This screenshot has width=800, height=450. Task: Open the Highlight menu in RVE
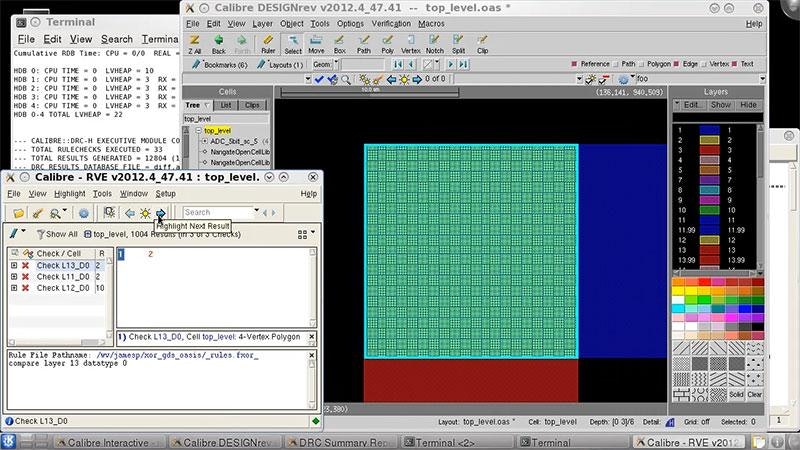pyautogui.click(x=69, y=194)
